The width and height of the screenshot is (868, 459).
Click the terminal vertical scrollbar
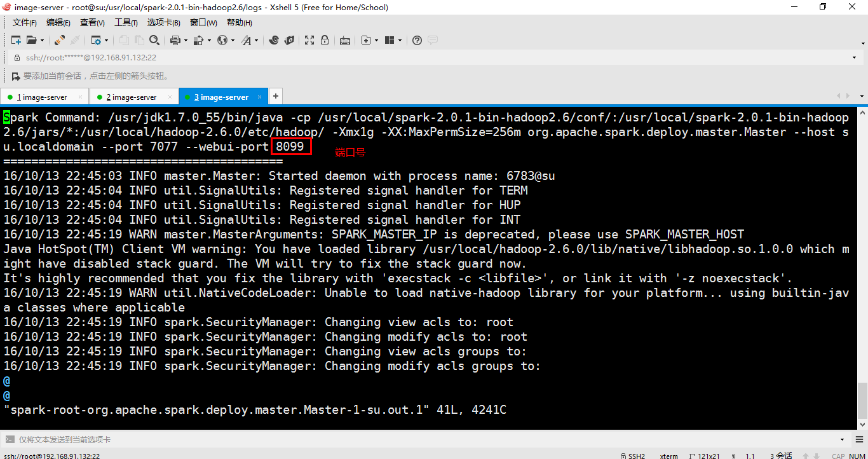pos(862,268)
